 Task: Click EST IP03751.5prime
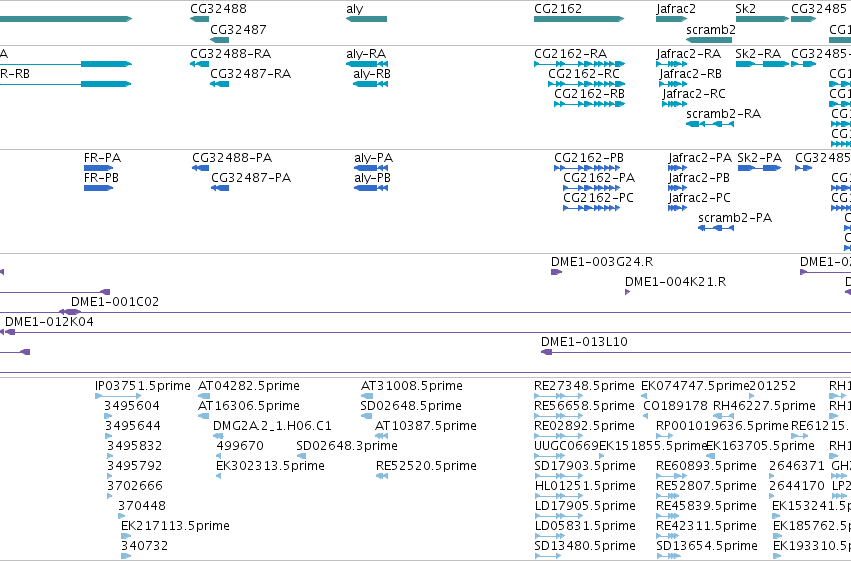point(143,386)
